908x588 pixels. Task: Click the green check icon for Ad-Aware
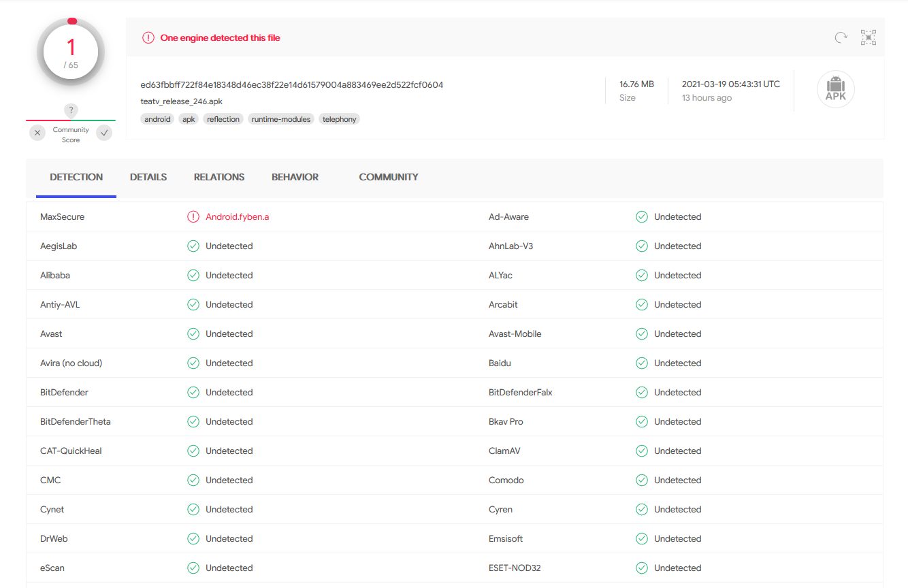coord(642,217)
